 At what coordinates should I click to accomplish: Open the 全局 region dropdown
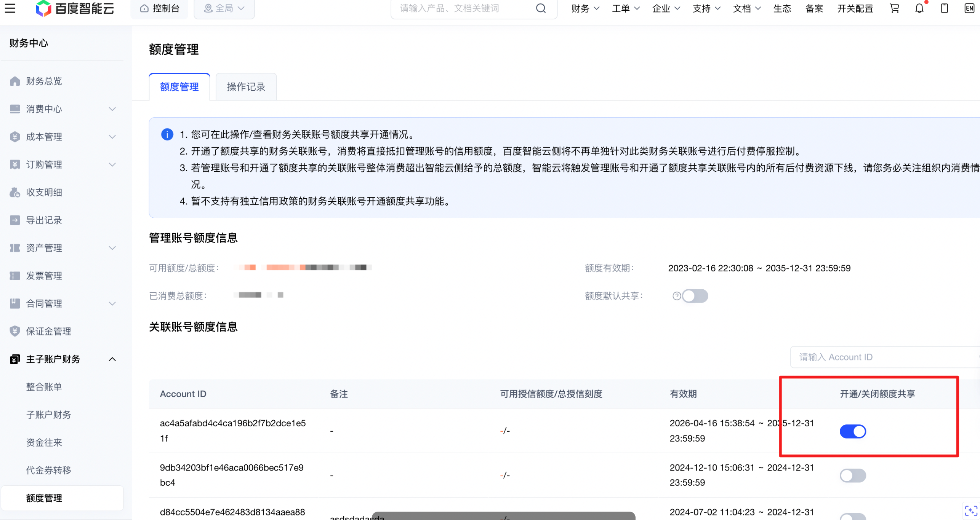[224, 8]
